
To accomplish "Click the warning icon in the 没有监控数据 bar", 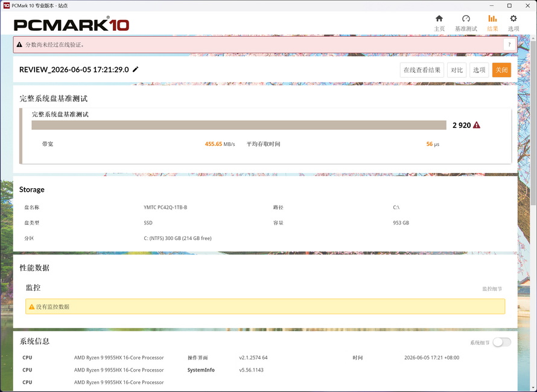I will pyautogui.click(x=31, y=307).
